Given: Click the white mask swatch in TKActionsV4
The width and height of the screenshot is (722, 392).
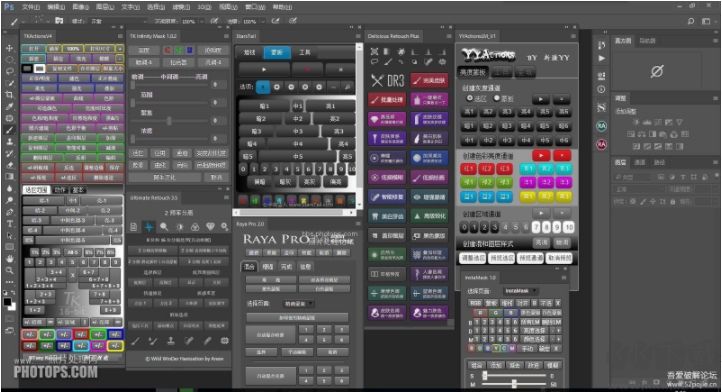Looking at the screenshot, I should click(x=40, y=69).
